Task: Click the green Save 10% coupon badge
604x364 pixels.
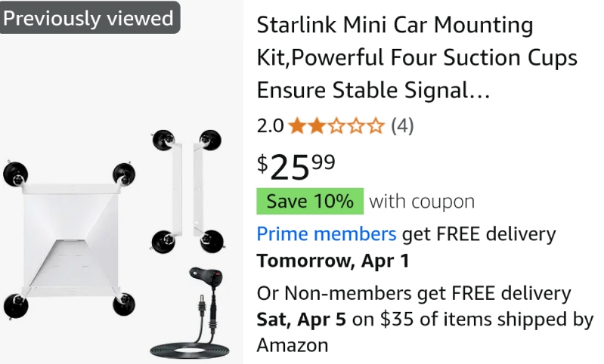Action: coord(310,201)
